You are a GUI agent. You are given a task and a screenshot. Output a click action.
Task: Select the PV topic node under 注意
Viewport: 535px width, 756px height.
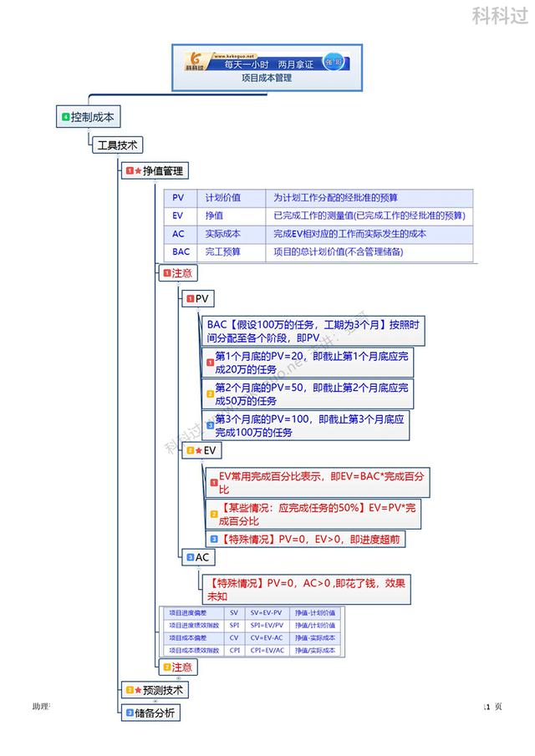(x=198, y=299)
